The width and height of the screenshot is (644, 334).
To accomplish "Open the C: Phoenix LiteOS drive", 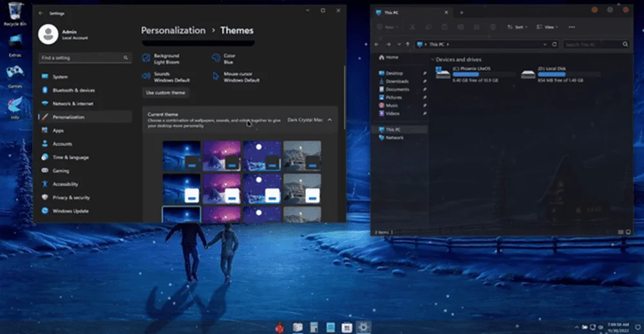I will (x=475, y=74).
